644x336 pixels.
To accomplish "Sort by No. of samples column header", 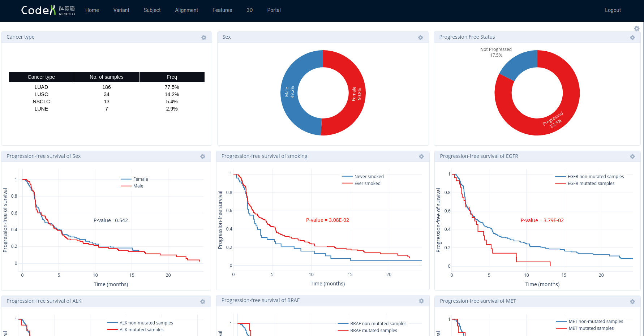I will (106, 77).
